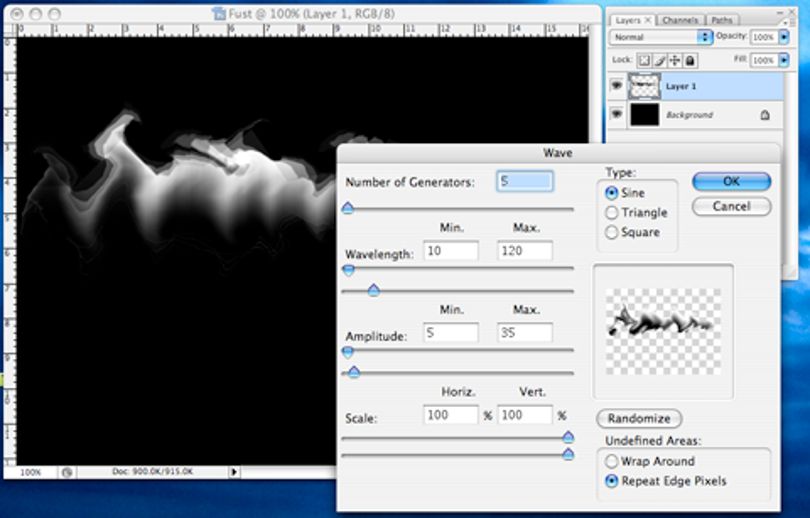Hide the Background layer via eye icon
The image size is (810, 518).
(616, 114)
